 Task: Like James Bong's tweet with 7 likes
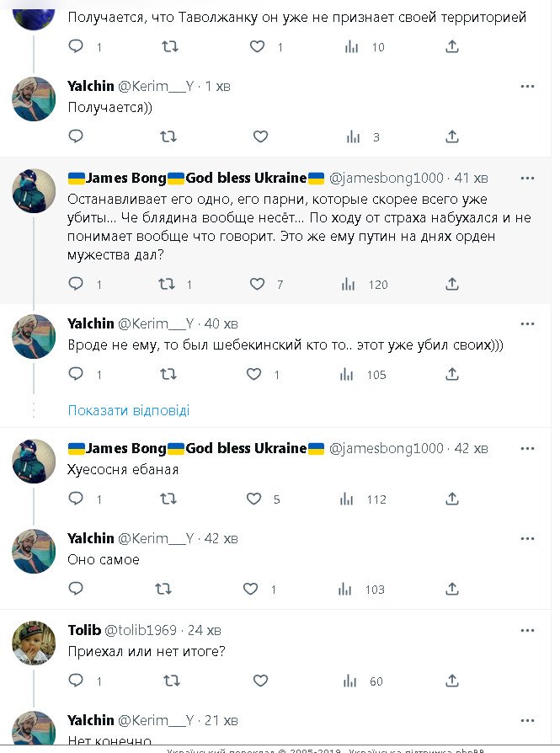point(257,285)
